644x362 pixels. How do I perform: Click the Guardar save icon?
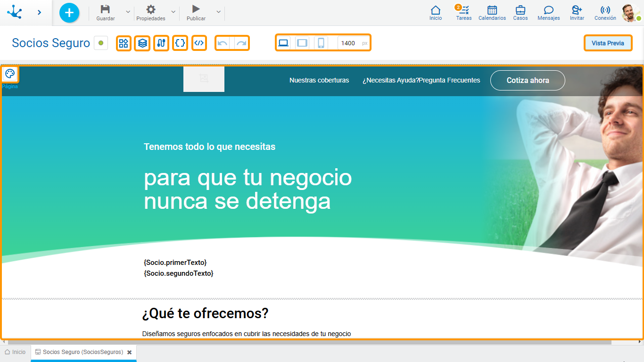(106, 9)
